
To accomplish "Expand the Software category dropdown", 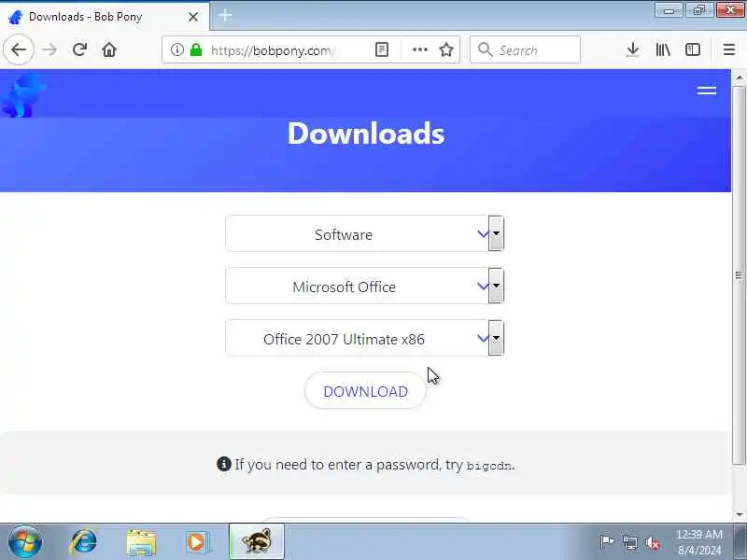I will [364, 234].
